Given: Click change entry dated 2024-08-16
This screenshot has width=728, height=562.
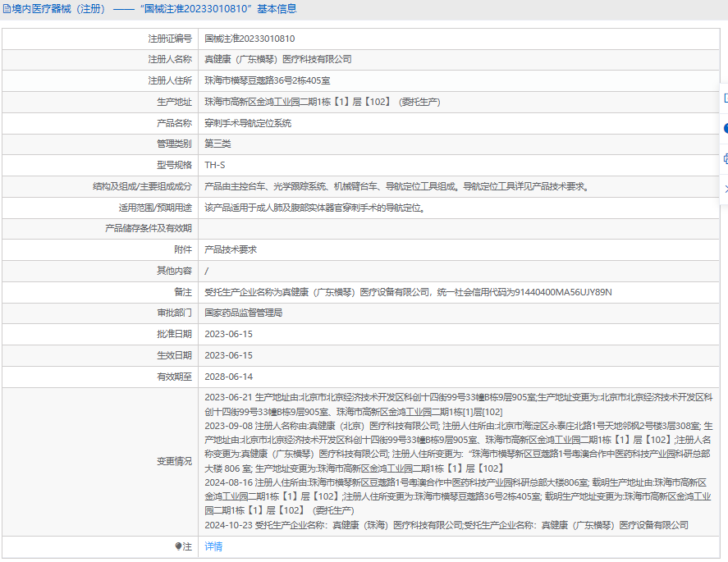Looking at the screenshot, I should [x=458, y=496].
